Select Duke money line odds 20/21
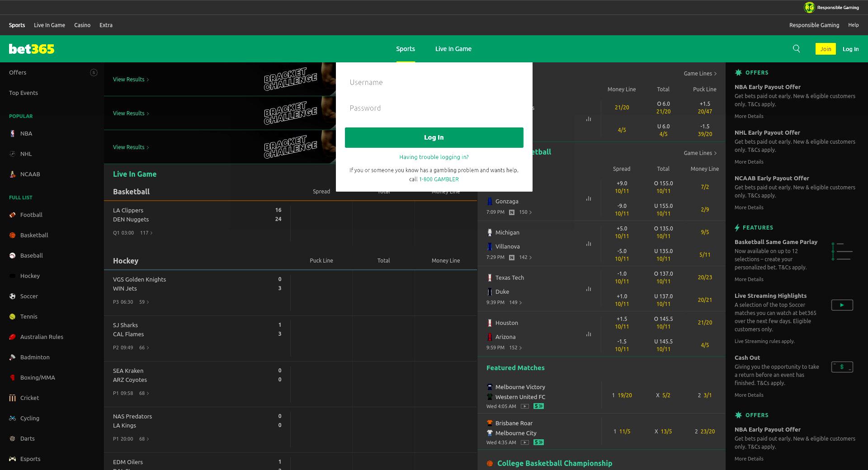This screenshot has height=470, width=868. point(705,300)
